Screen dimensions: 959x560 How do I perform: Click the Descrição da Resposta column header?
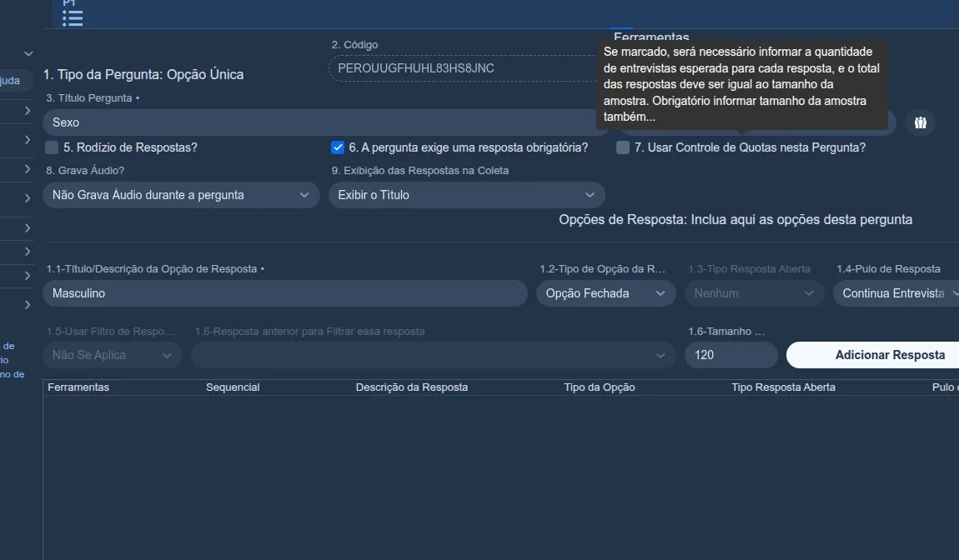412,387
